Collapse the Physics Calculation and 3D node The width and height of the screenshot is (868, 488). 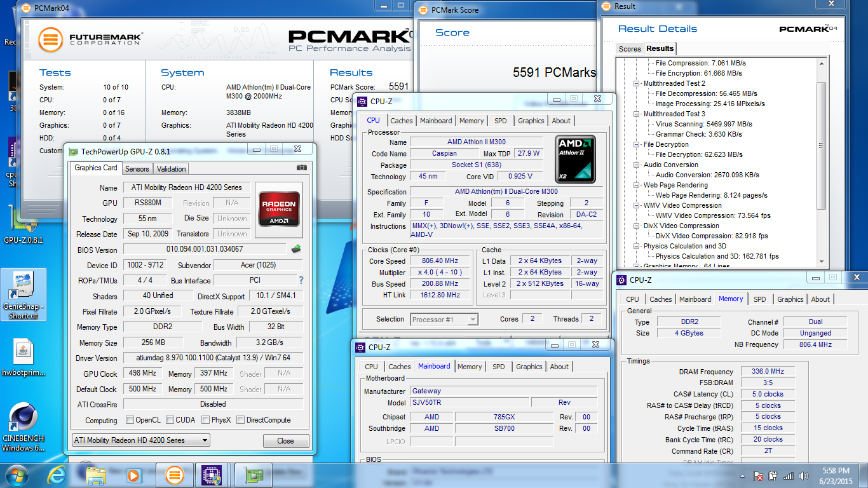pos(637,246)
